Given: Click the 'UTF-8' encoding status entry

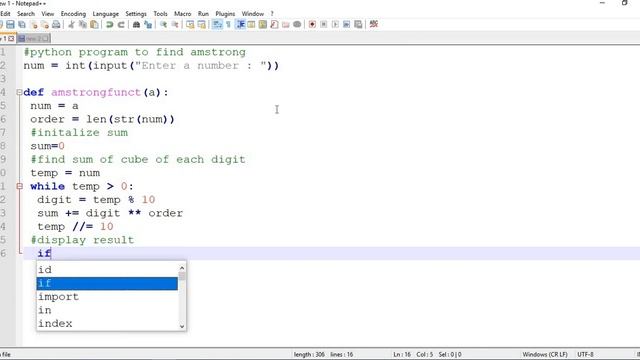Looking at the screenshot, I should 585,354.
